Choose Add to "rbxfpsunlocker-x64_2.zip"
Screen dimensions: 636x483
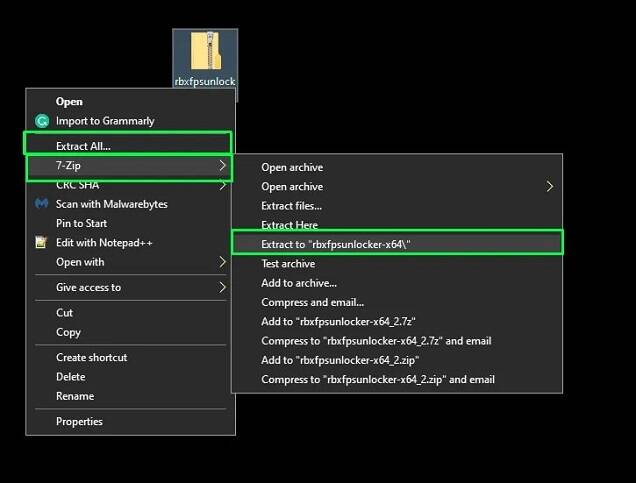[397, 360]
